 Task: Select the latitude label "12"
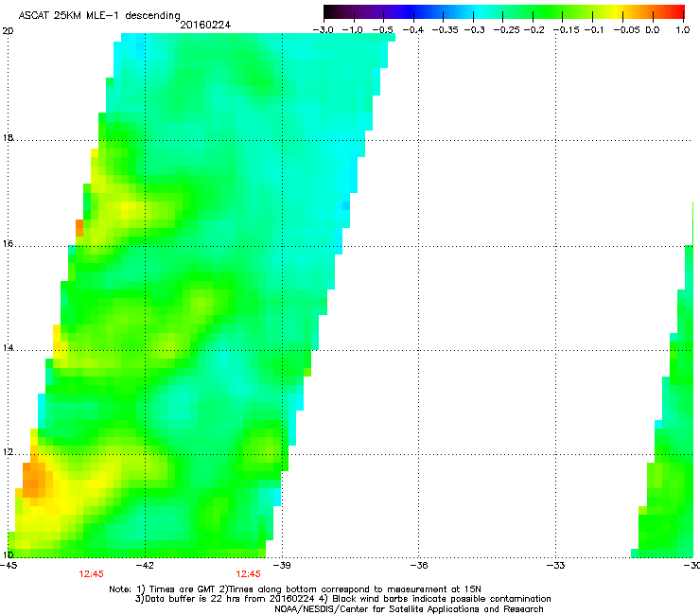coord(8,452)
